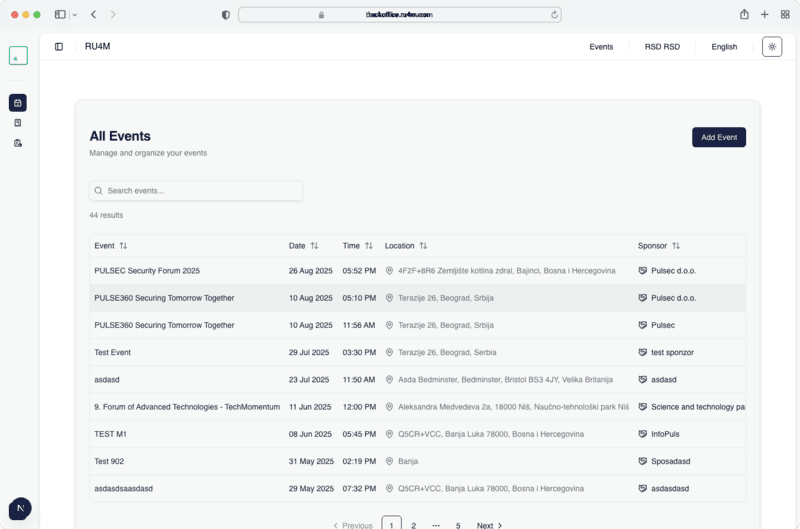Click the Search events input field
Screen dimensions: 800x529
point(196,190)
